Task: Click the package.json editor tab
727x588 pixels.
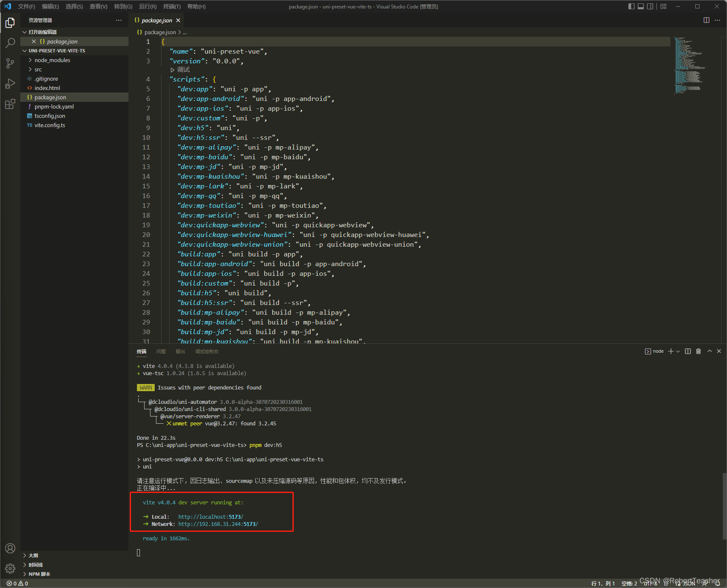Action: 157,20
